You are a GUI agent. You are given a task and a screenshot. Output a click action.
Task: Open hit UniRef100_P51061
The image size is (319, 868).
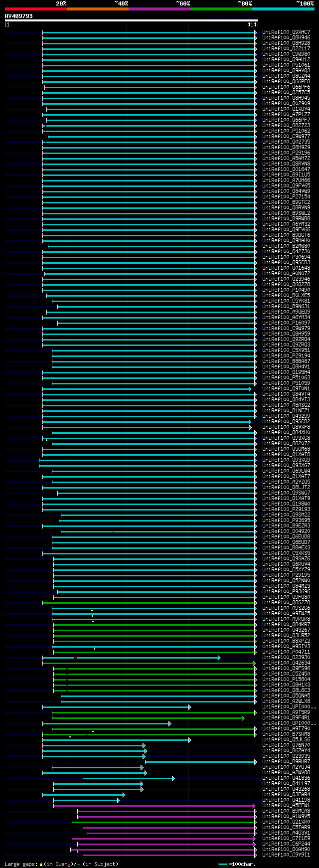coord(286,65)
